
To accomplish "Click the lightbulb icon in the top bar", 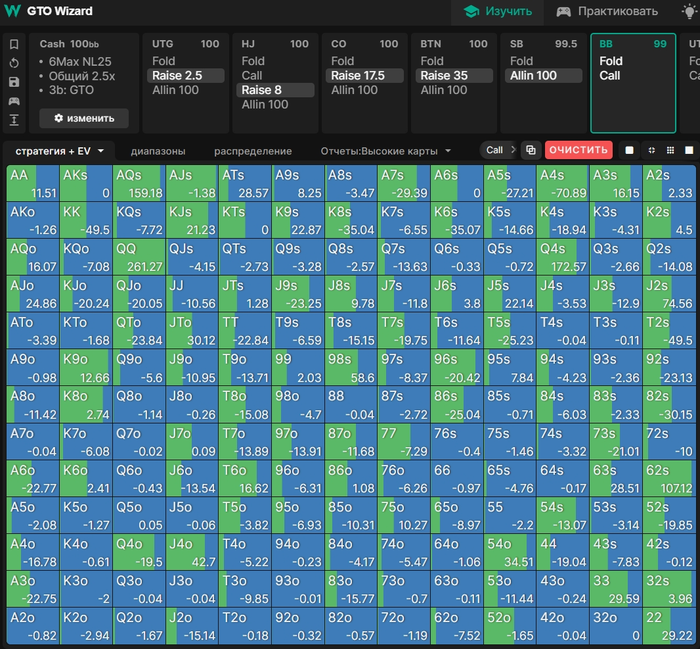I will [689, 11].
